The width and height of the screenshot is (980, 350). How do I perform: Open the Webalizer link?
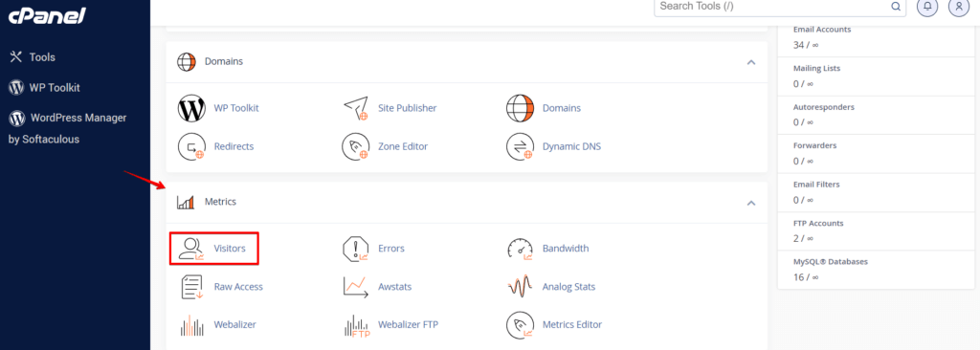[235, 324]
